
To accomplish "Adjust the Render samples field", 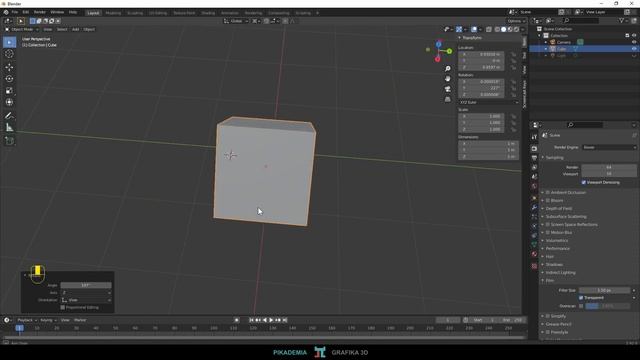I will click(609, 167).
